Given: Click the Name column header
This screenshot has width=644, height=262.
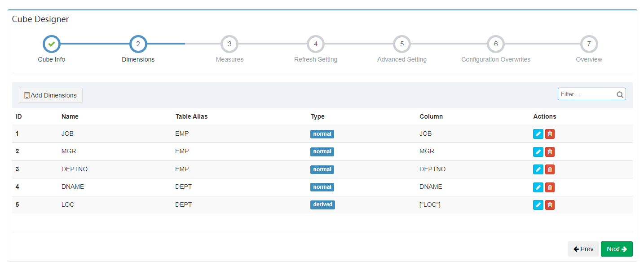Looking at the screenshot, I should (70, 116).
